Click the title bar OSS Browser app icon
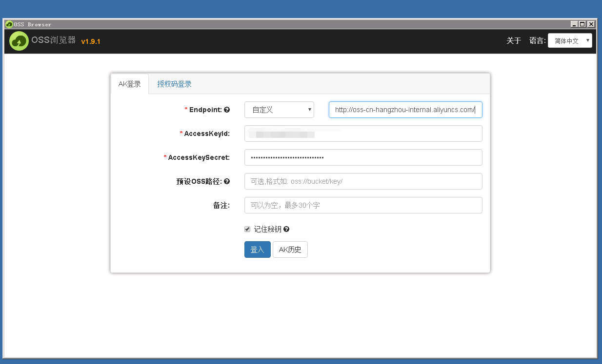This screenshot has height=364, width=602. (x=9, y=24)
